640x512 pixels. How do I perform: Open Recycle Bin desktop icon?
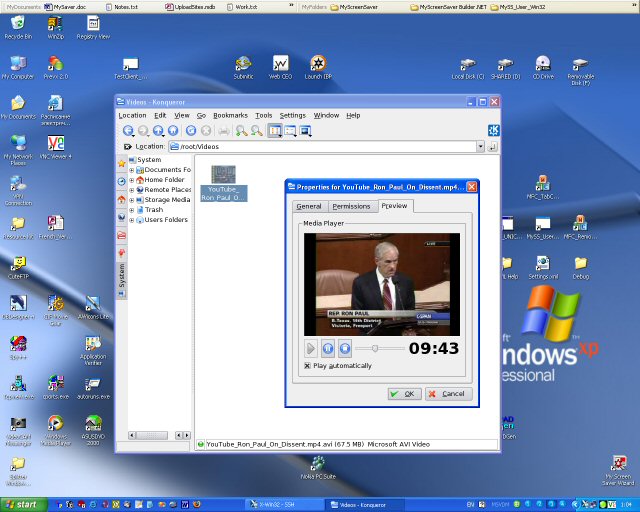18,27
